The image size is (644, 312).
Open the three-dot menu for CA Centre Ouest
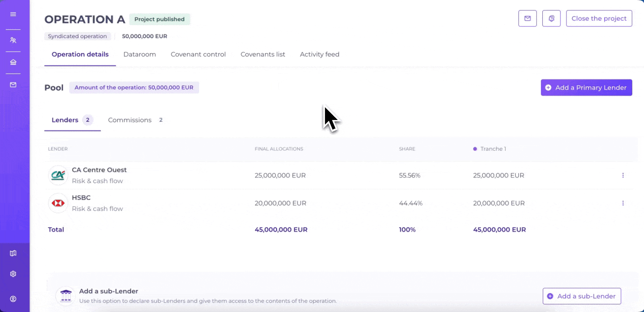pos(623,175)
